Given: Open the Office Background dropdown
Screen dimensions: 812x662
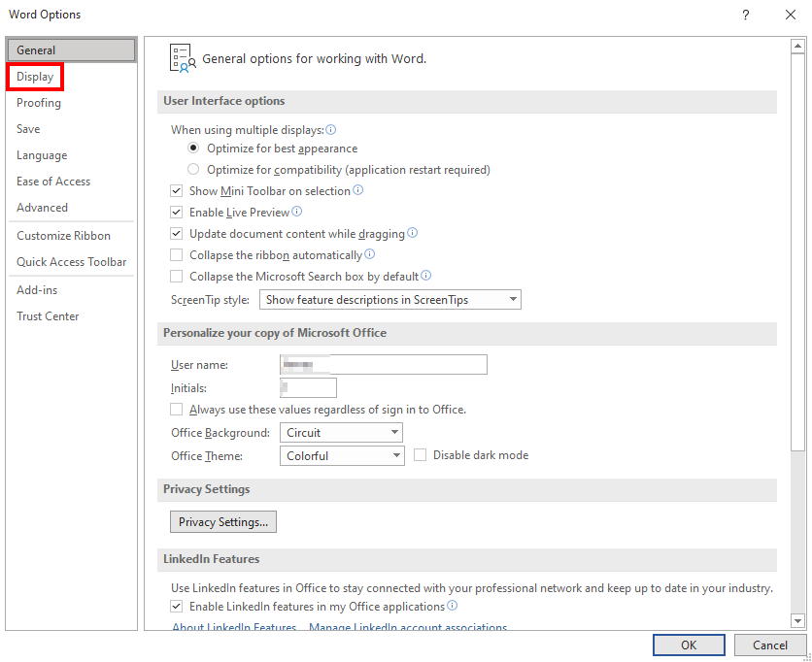Looking at the screenshot, I should click(341, 433).
